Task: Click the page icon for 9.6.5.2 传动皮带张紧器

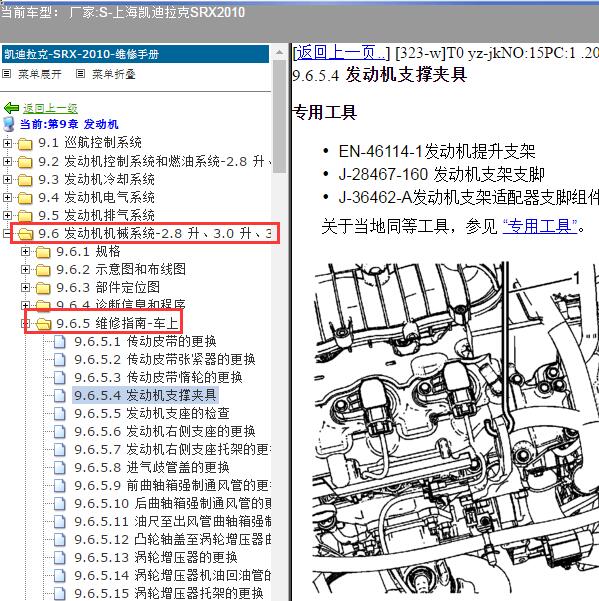Action: 60,360
